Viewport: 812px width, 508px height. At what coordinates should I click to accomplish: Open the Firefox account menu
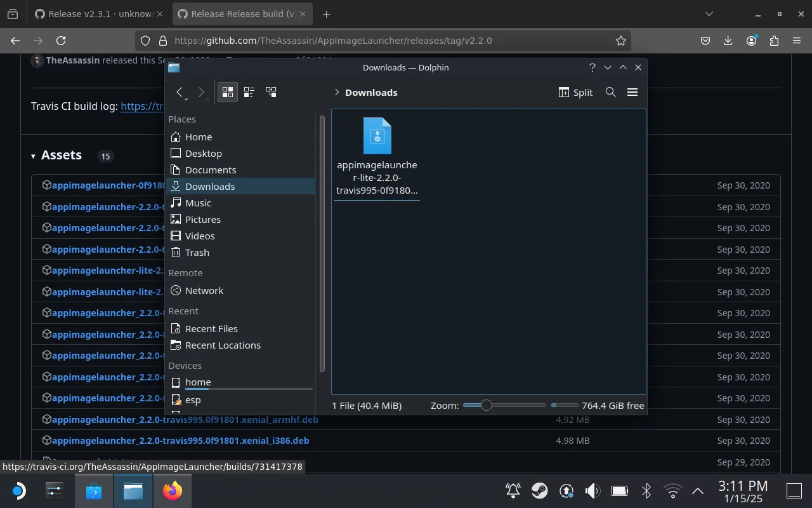click(x=750, y=40)
